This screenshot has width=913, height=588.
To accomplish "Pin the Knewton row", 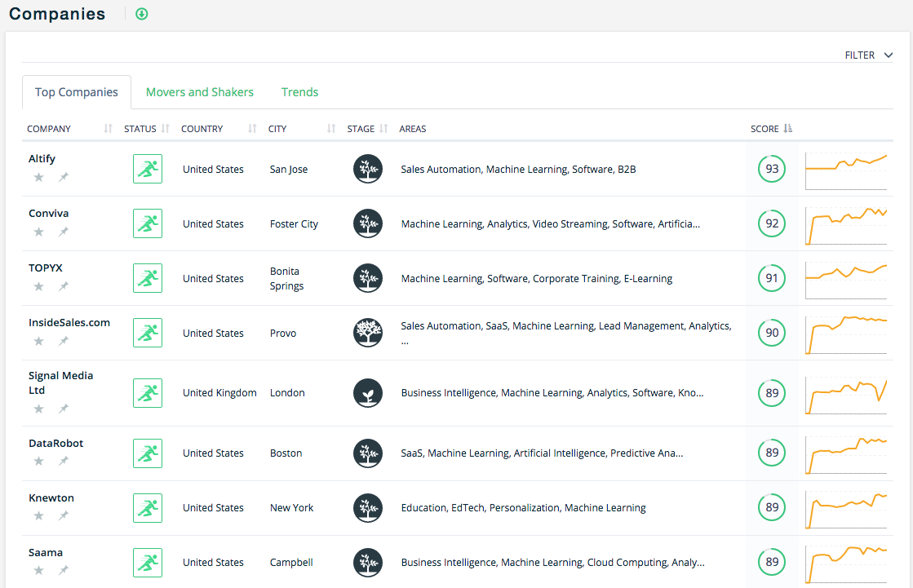I will point(64,515).
